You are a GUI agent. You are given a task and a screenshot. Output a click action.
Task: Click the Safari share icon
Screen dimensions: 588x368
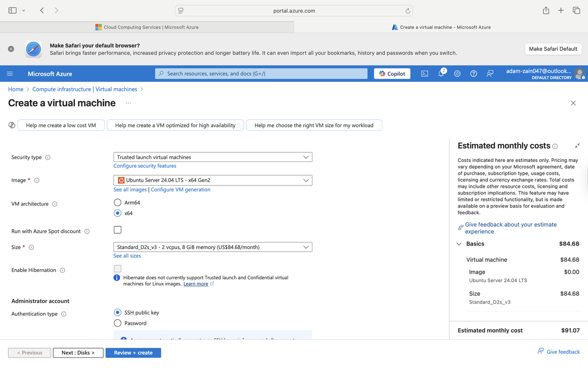[546, 10]
